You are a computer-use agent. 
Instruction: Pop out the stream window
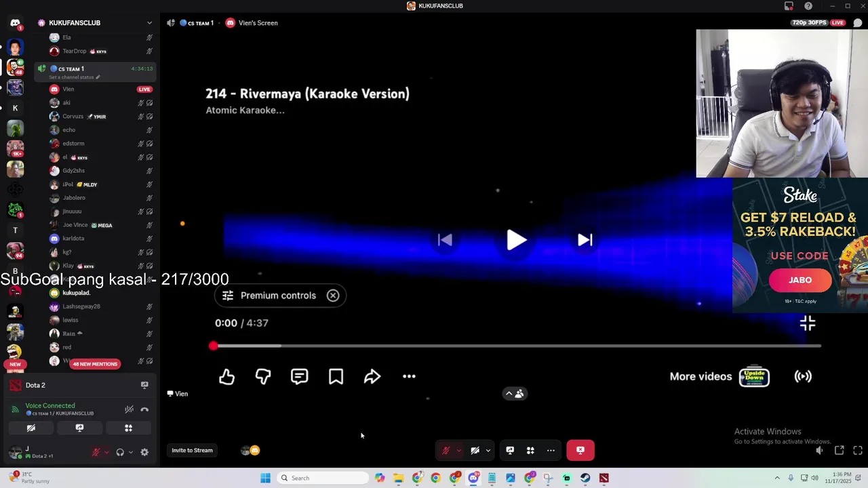click(x=839, y=450)
